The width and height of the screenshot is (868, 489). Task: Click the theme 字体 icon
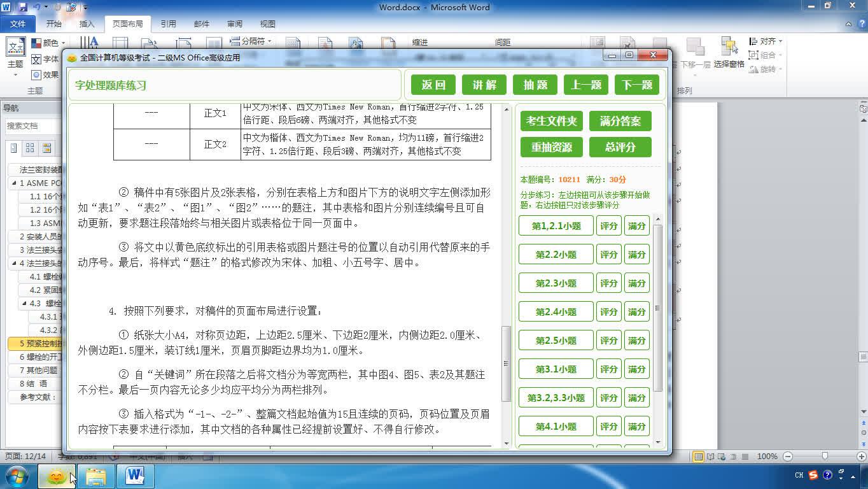pos(36,59)
